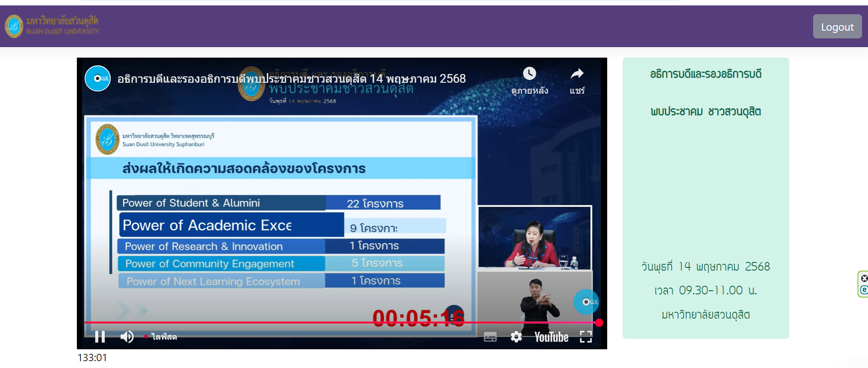Click the YouTube logo in the player
The width and height of the screenshot is (868, 368).
click(x=551, y=337)
